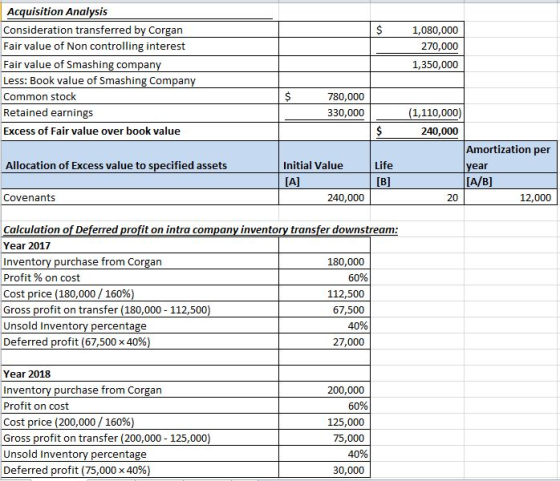Select the bold 240,000 excess value
Image resolution: width=560 pixels, height=481 pixels.
[x=439, y=131]
